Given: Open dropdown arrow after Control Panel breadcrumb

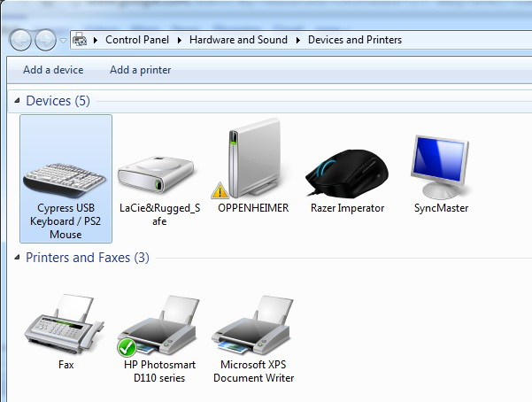Looking at the screenshot, I should click(x=179, y=40).
